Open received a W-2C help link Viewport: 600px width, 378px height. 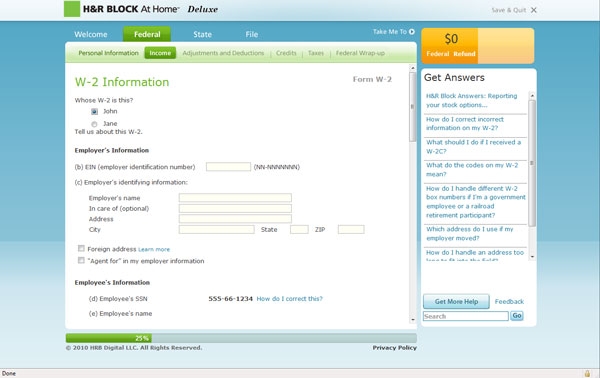pyautogui.click(x=473, y=147)
